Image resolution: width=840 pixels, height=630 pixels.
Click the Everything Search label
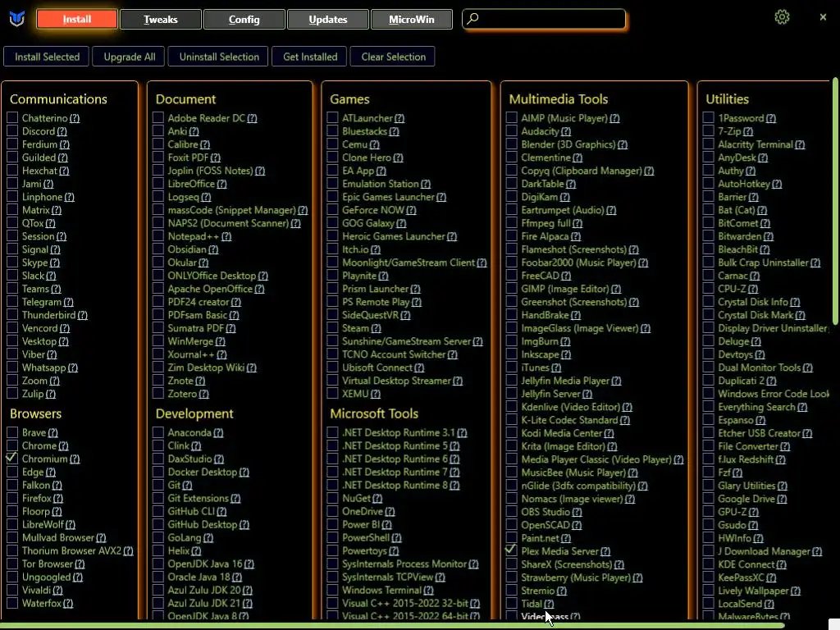pyautogui.click(x=756, y=407)
